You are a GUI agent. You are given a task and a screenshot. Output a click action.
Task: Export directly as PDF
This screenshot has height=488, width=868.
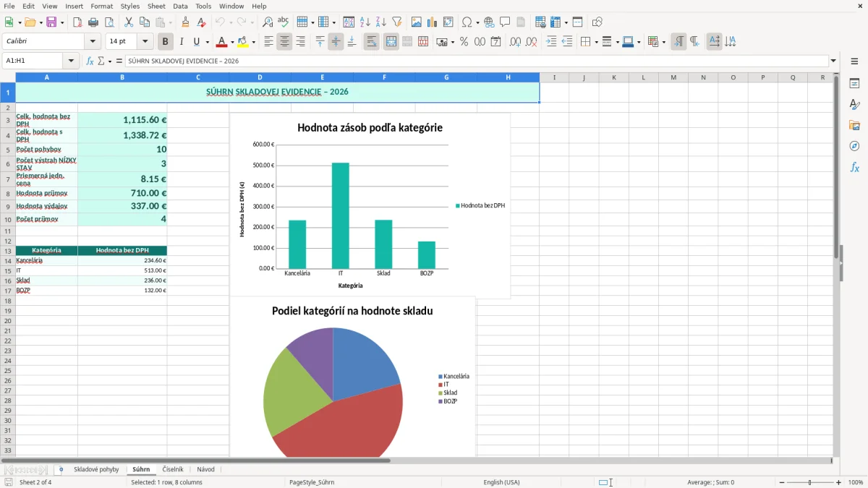pos(77,22)
